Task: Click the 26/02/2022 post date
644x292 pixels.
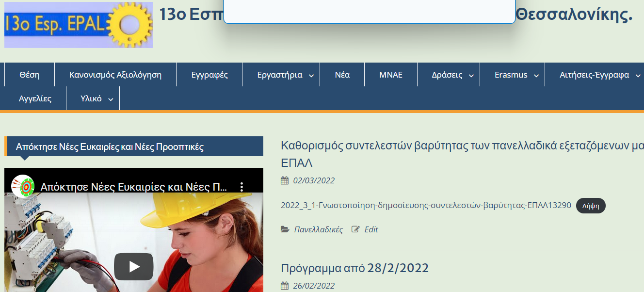Action: point(314,286)
